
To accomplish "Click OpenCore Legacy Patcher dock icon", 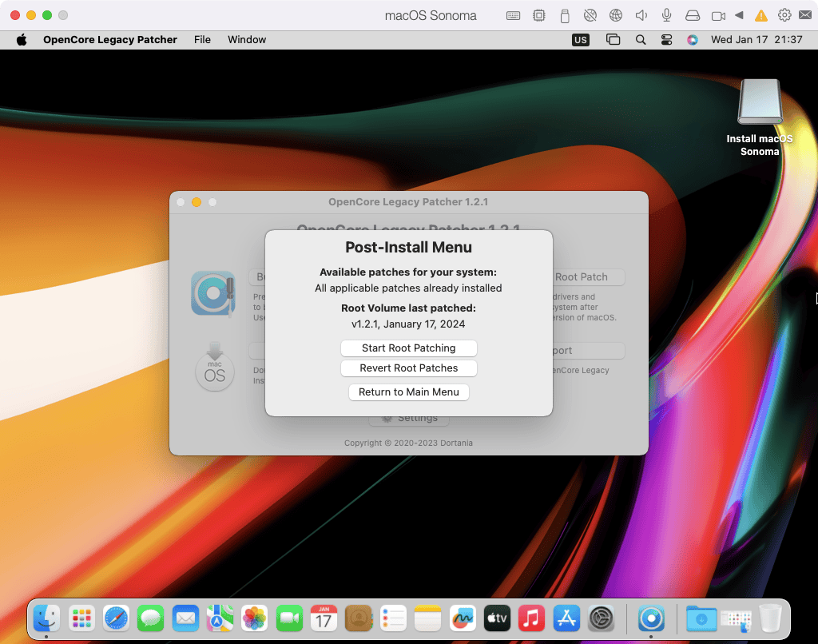I will [651, 618].
